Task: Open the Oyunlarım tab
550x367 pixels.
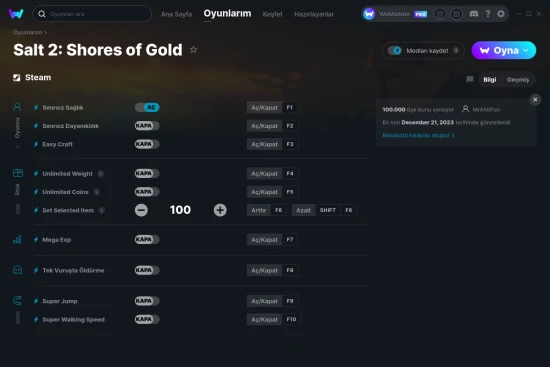Action: coord(227,13)
